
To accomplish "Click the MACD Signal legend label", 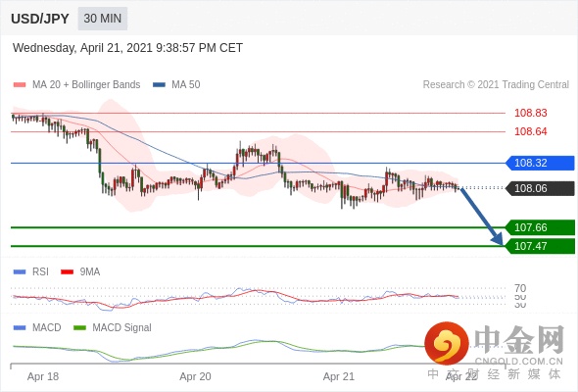I will click(121, 327).
